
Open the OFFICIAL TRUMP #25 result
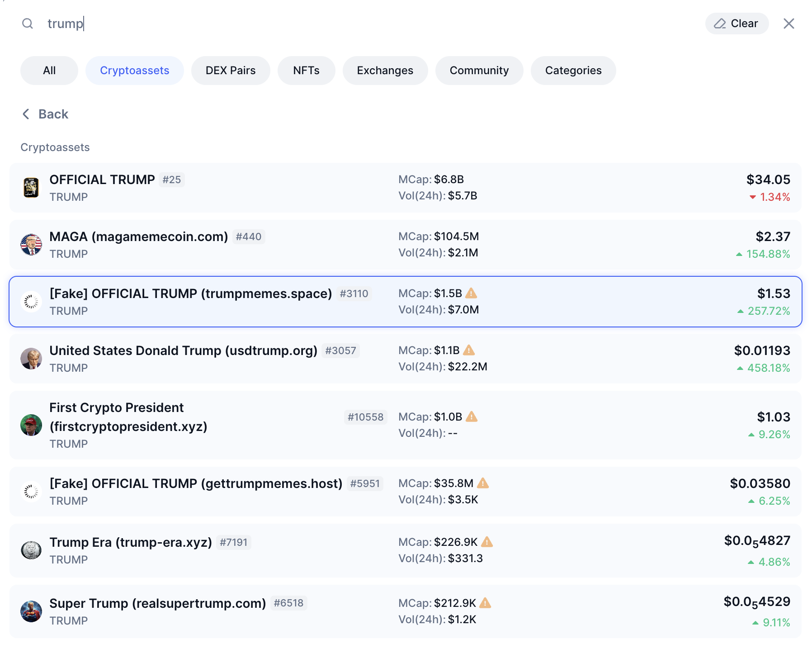pos(406,188)
